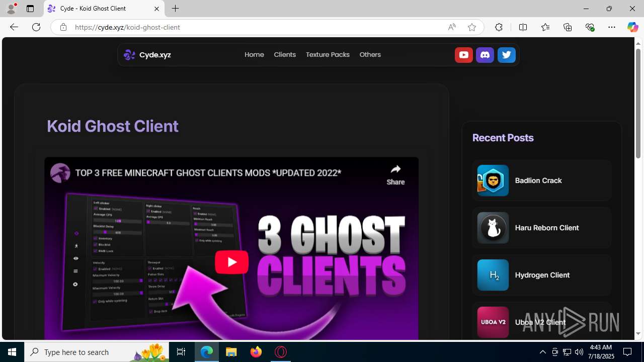The height and width of the screenshot is (362, 644).
Task: Click the Koid Ghost Client page heading
Action: coord(113,126)
